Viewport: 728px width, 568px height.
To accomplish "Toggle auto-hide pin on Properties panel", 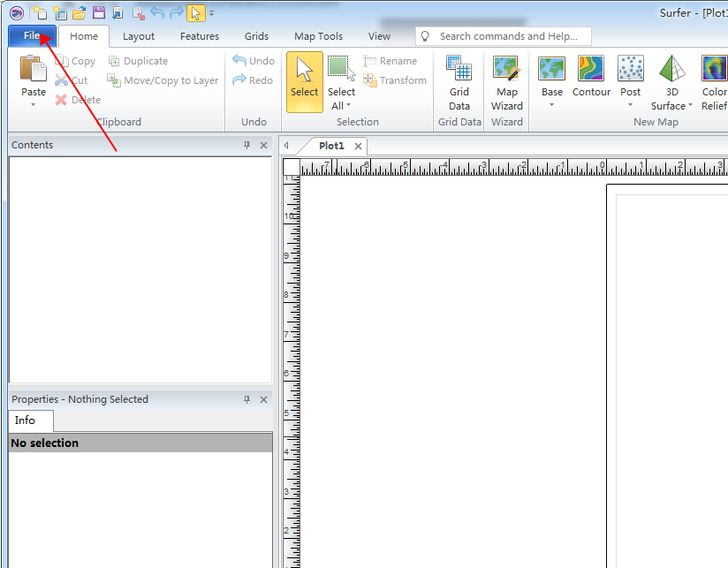I will [247, 400].
